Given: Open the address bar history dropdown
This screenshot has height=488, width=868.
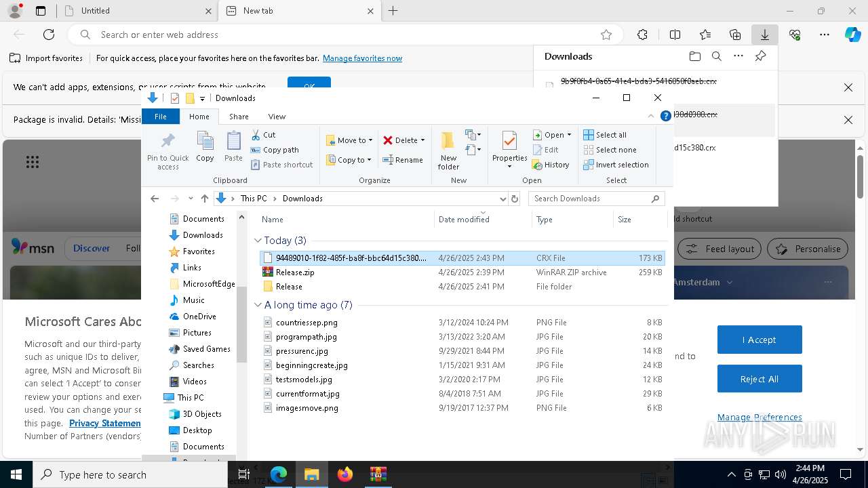Looking at the screenshot, I should (502, 199).
